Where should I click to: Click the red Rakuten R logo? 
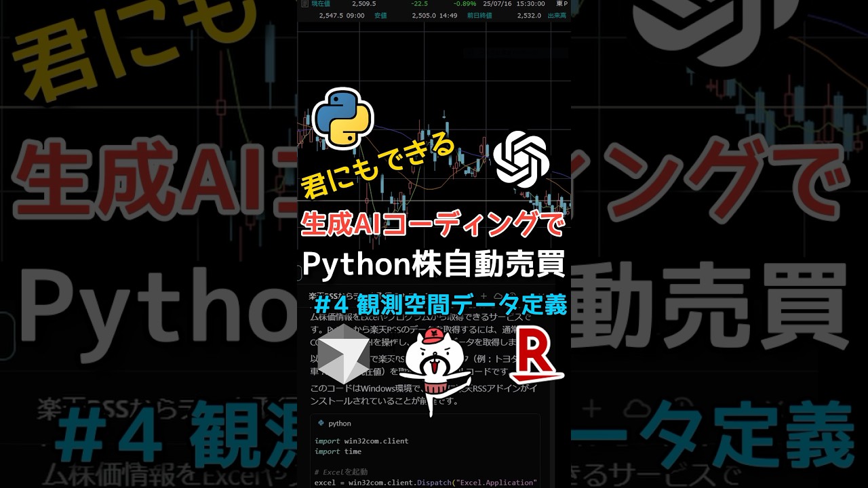(x=538, y=355)
